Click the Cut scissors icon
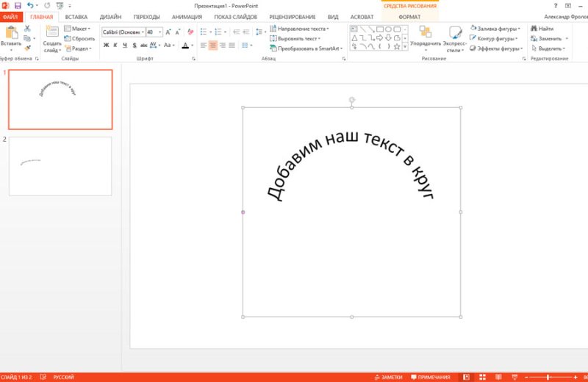 [x=27, y=28]
